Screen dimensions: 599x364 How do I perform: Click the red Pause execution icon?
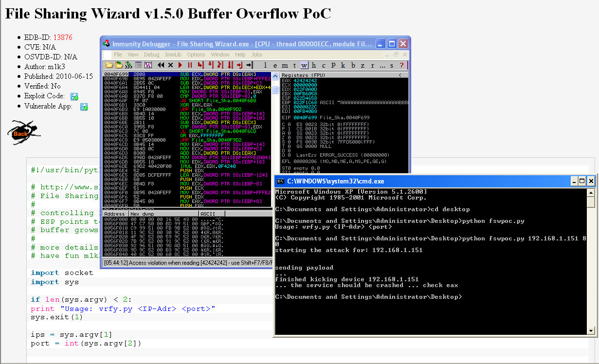click(190, 65)
